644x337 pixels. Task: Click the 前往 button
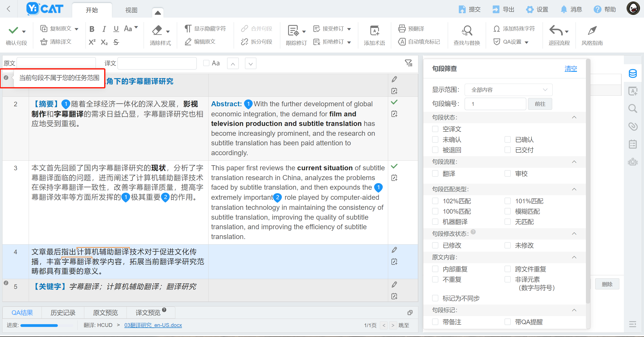click(x=540, y=104)
